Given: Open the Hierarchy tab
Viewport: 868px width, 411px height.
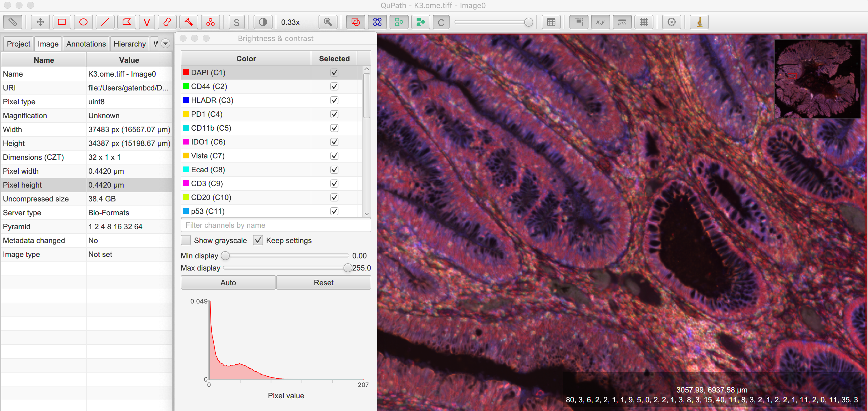Looking at the screenshot, I should 129,44.
